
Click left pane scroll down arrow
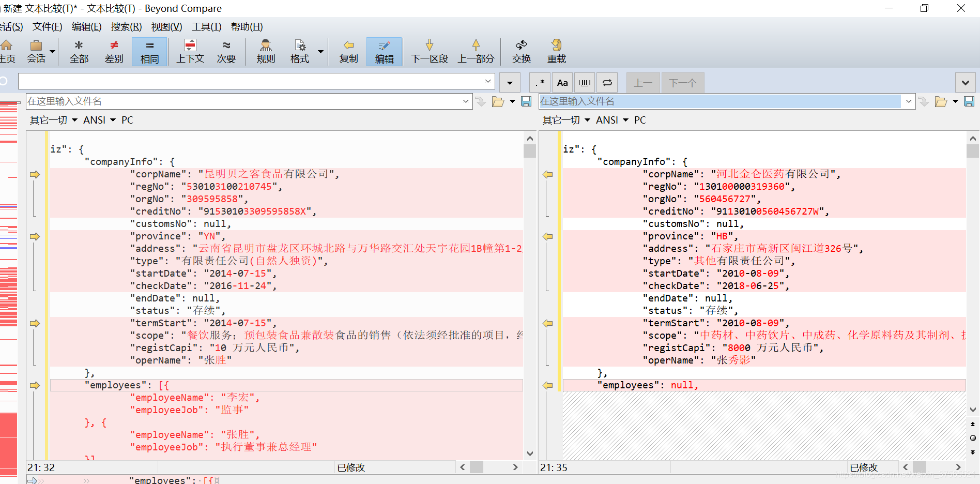click(530, 453)
